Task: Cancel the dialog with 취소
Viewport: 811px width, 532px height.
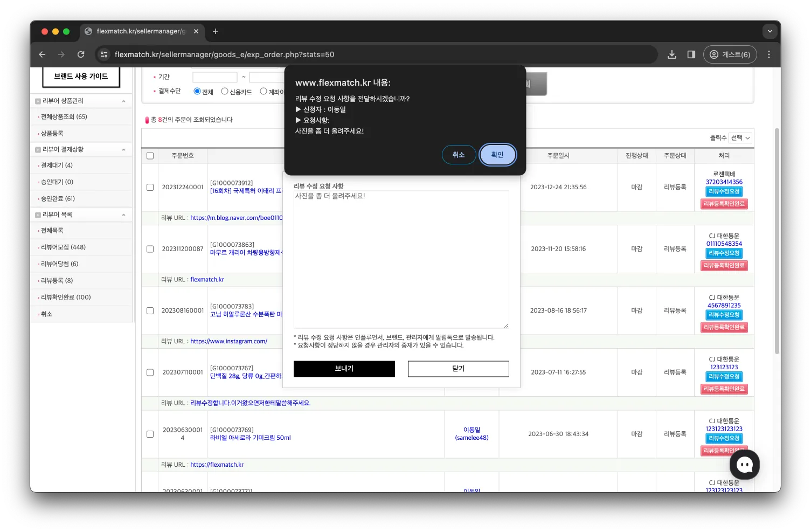Action: pos(459,155)
